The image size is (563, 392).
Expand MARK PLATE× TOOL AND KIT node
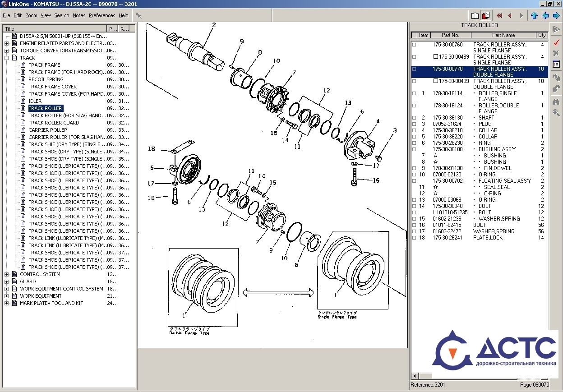6,303
